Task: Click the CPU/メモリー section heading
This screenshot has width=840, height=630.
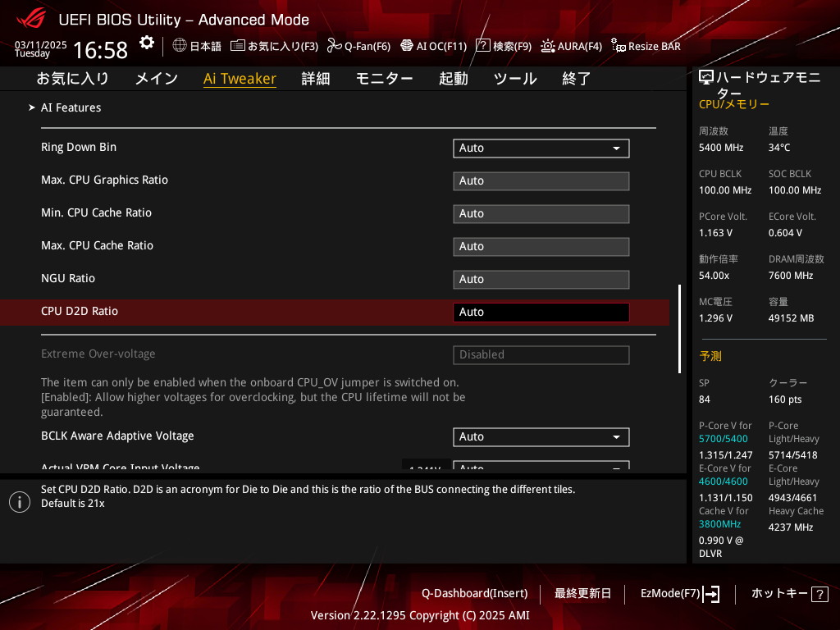Action: pyautogui.click(x=734, y=104)
